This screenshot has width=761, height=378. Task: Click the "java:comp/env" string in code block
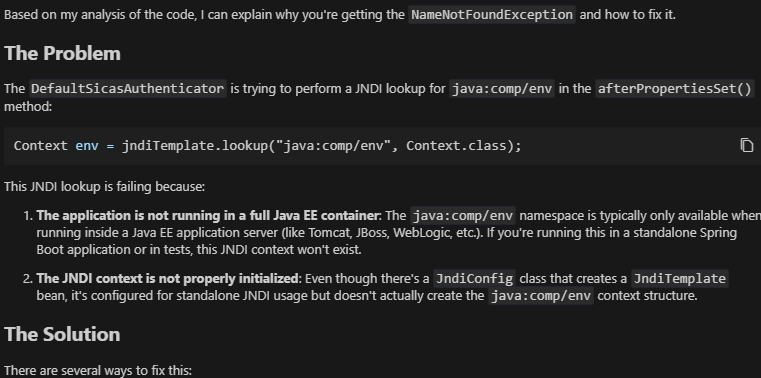click(x=333, y=146)
